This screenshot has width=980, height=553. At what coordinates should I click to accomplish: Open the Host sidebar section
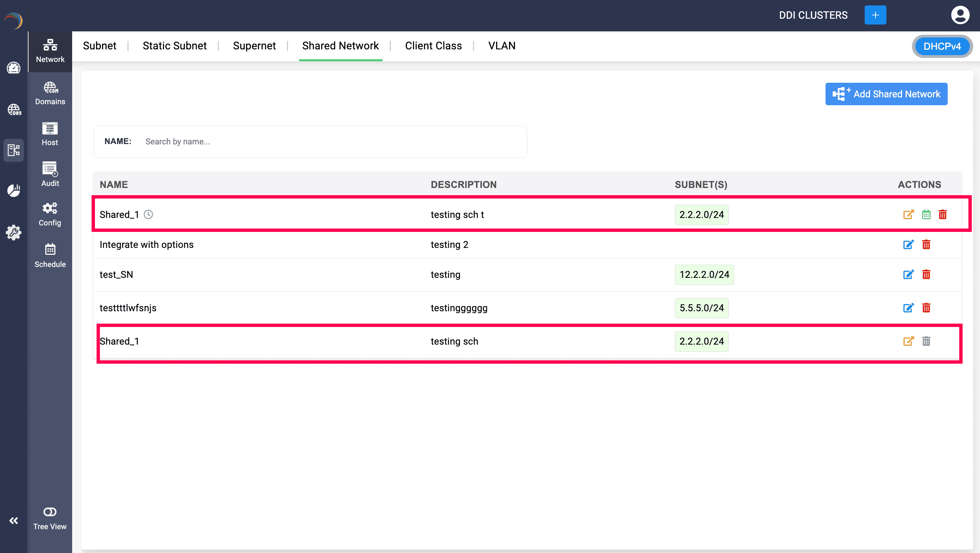pyautogui.click(x=50, y=134)
